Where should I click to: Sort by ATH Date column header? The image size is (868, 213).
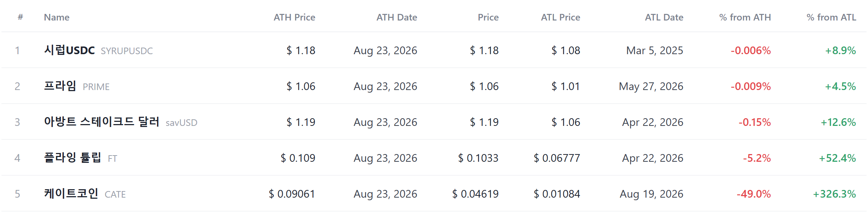pos(397,17)
